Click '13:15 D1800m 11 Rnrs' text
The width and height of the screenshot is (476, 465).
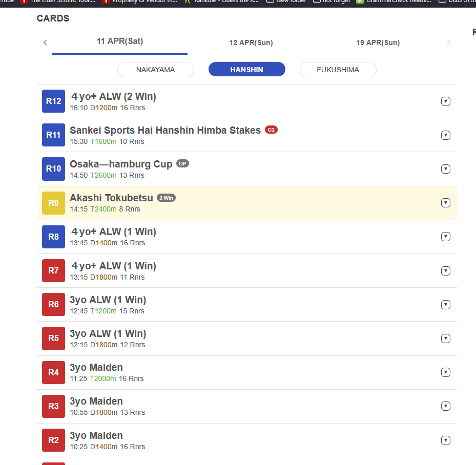pyautogui.click(x=107, y=277)
